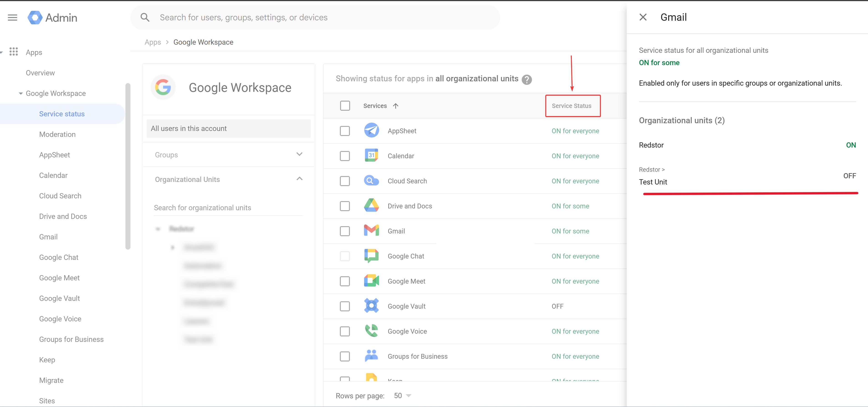
Task: Click the Test Unit organizational unit
Action: pos(653,182)
